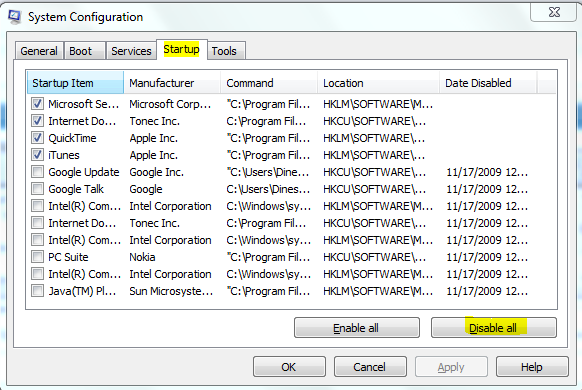Click the Microsoft Corp... manufacturer cell
This screenshot has width=582, height=390.
(x=170, y=104)
